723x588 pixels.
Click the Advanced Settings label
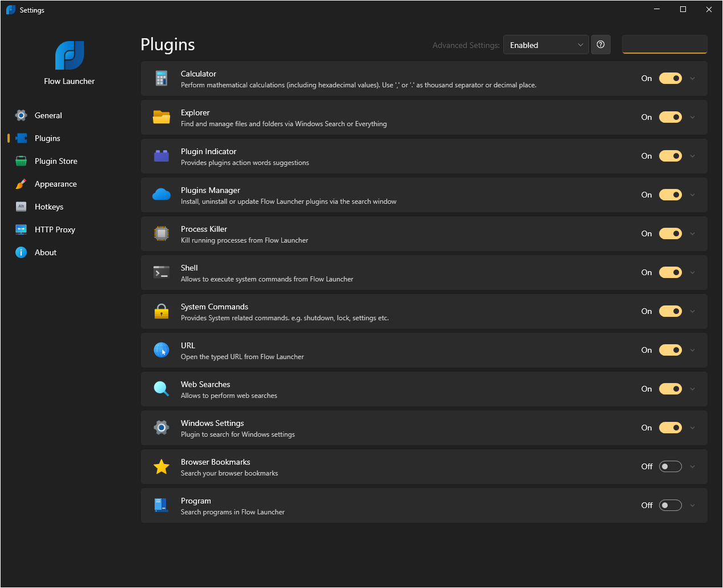(x=466, y=45)
